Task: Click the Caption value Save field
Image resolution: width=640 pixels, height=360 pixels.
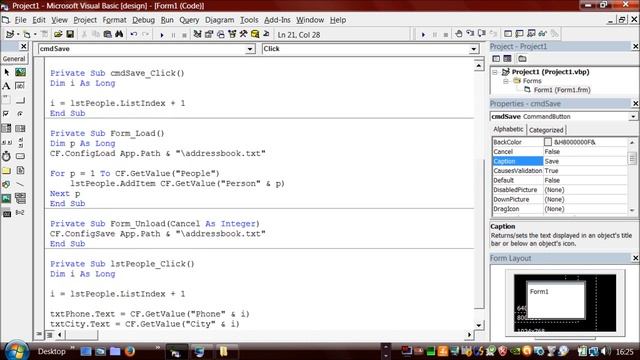Action: 585,161
